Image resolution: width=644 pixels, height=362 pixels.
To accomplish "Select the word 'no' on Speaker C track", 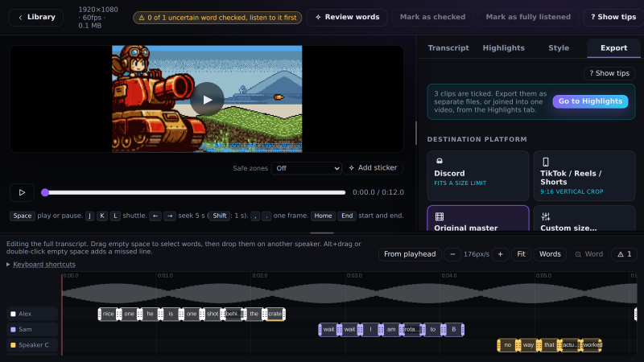I will pos(508,345).
